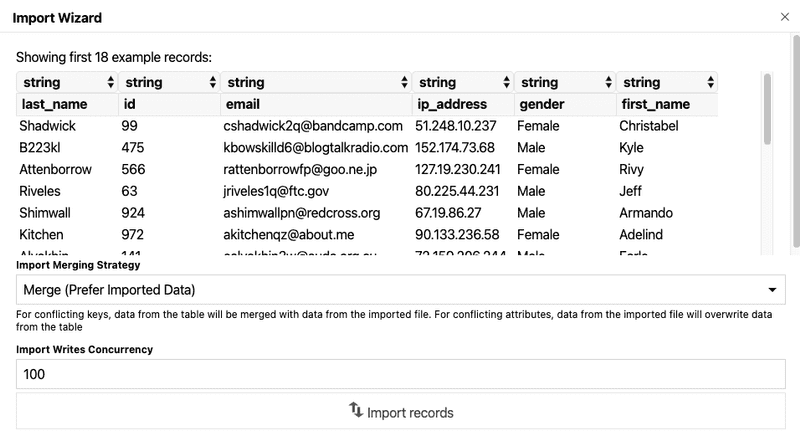Click IP address 127.19.230.241 cell
The width and height of the screenshot is (800, 441).
pyautogui.click(x=458, y=169)
